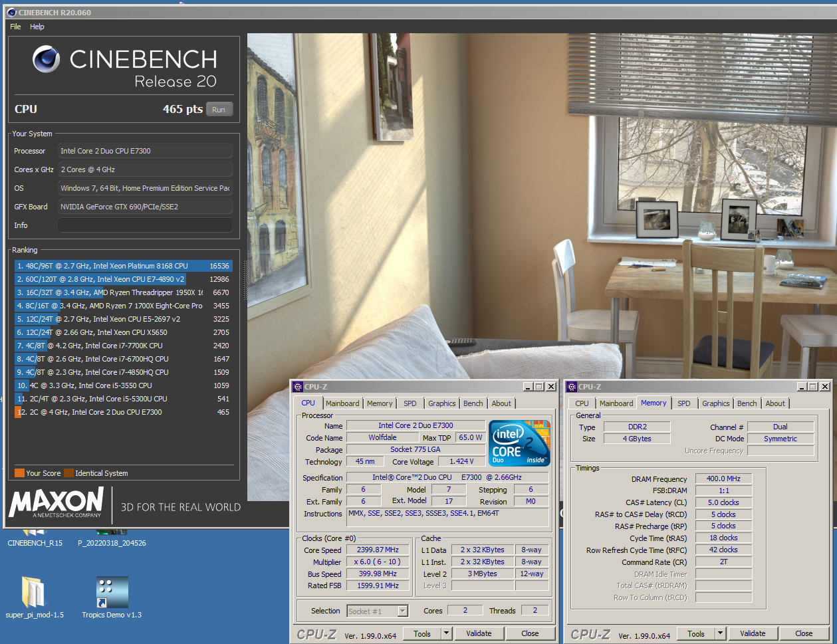Click the Multiplier value x 6.0
The width and height of the screenshot is (837, 644).
click(x=378, y=562)
